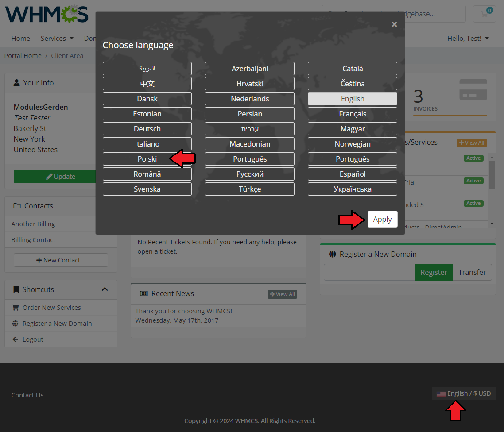
Task: Select Macedonian language
Action: (x=250, y=144)
